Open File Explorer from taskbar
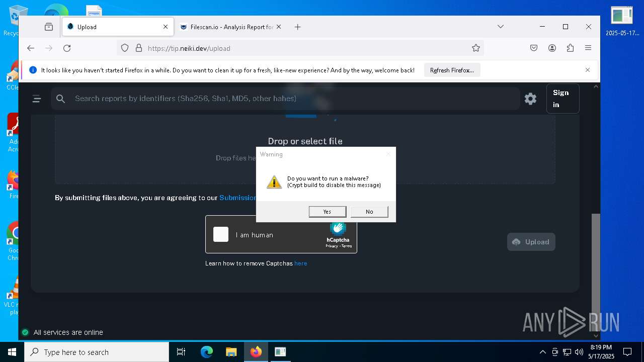This screenshot has height=362, width=644. click(231, 352)
